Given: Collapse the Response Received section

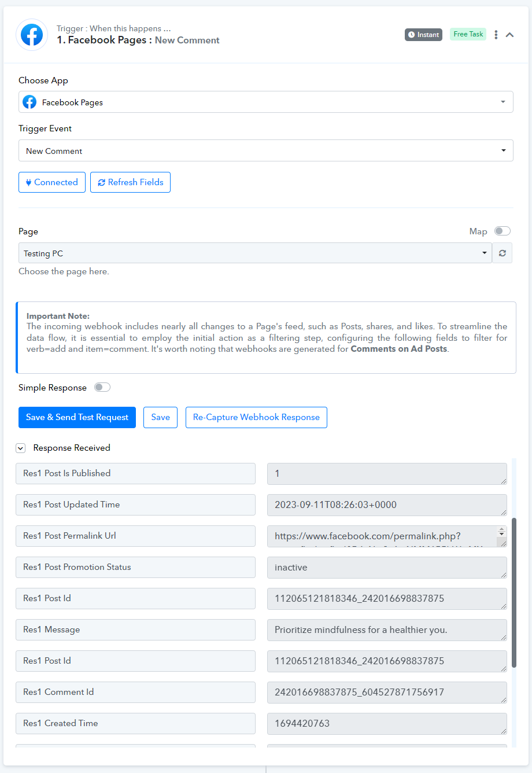Looking at the screenshot, I should pyautogui.click(x=21, y=448).
